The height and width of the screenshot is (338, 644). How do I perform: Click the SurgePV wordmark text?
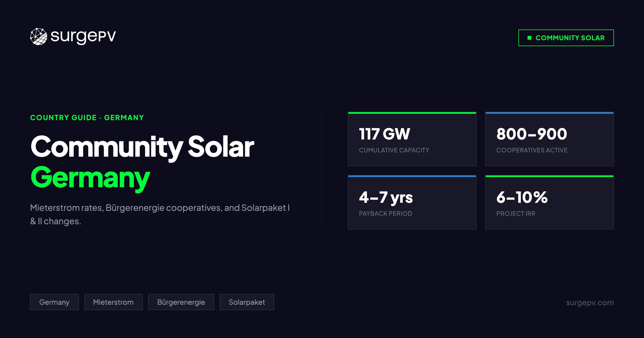(83, 36)
